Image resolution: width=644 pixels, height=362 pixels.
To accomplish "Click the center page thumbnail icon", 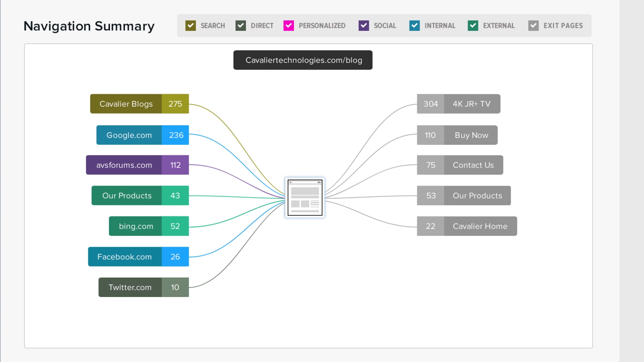I will tap(305, 198).
